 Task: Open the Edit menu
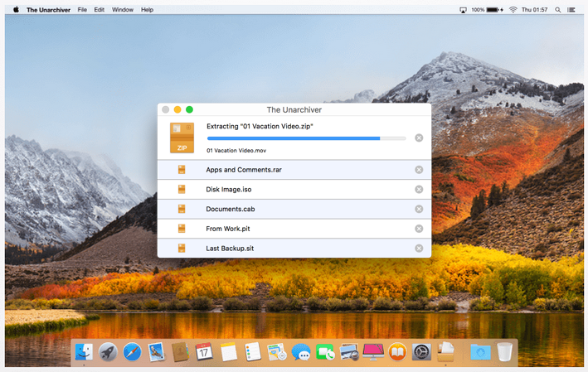(99, 10)
